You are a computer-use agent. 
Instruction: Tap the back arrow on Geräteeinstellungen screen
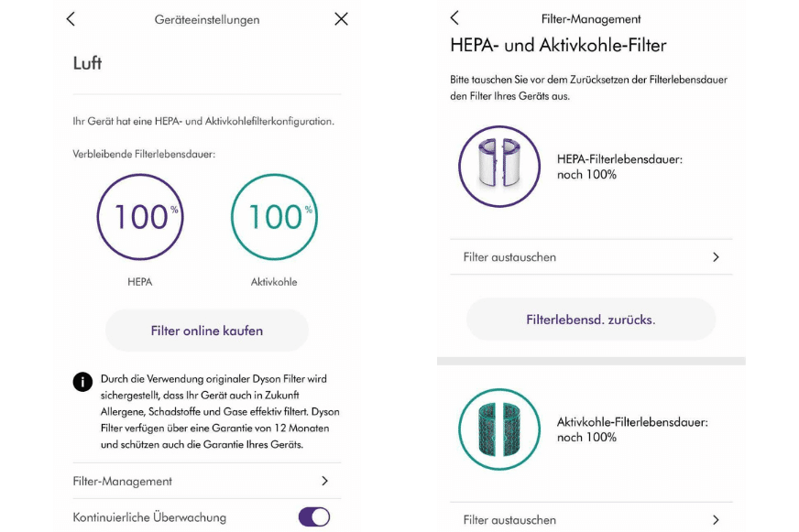71,18
